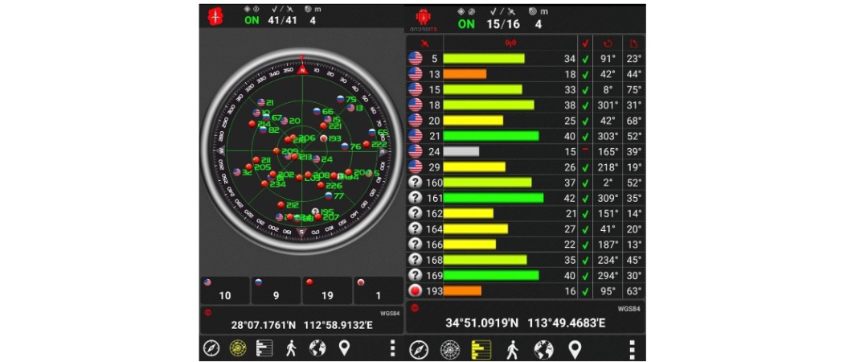This screenshot has width=868, height=362.
Task: Click red azimuth column header icon
Action: [608, 43]
